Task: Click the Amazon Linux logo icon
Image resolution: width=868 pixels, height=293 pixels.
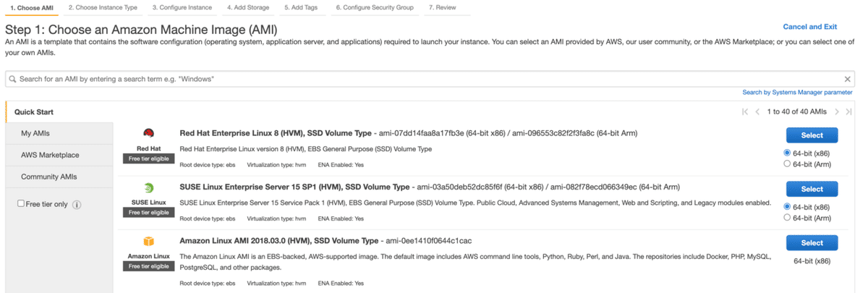Action: point(148,242)
